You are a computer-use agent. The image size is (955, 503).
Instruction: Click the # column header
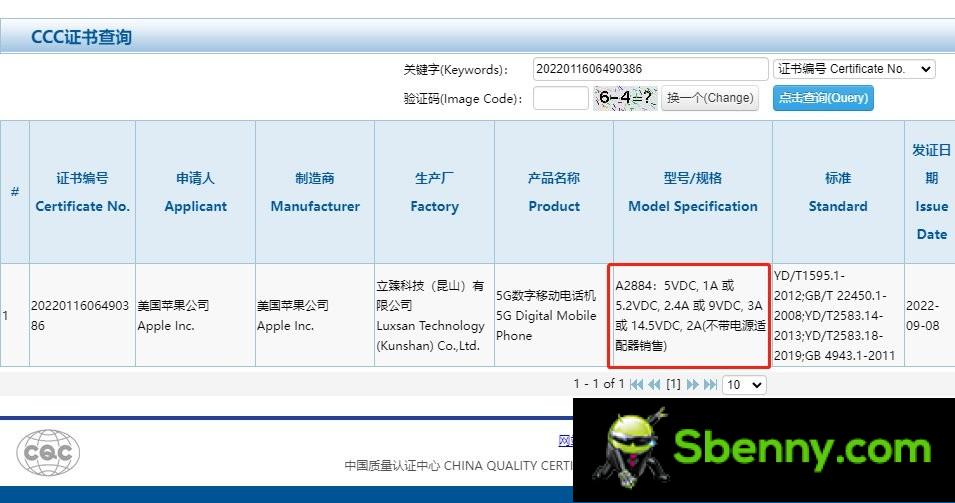(x=15, y=192)
